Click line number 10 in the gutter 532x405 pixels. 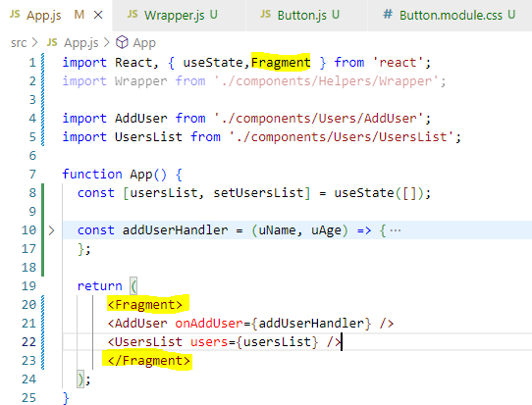click(x=28, y=230)
